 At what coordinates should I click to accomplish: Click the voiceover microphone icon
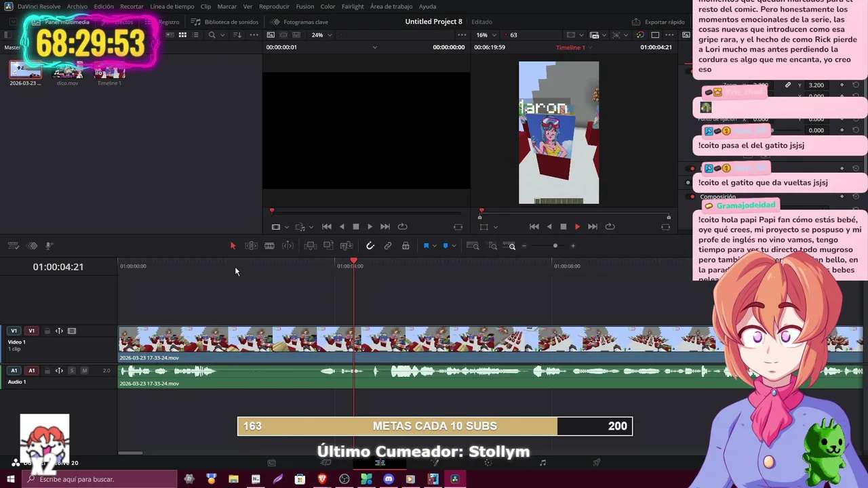click(x=49, y=246)
